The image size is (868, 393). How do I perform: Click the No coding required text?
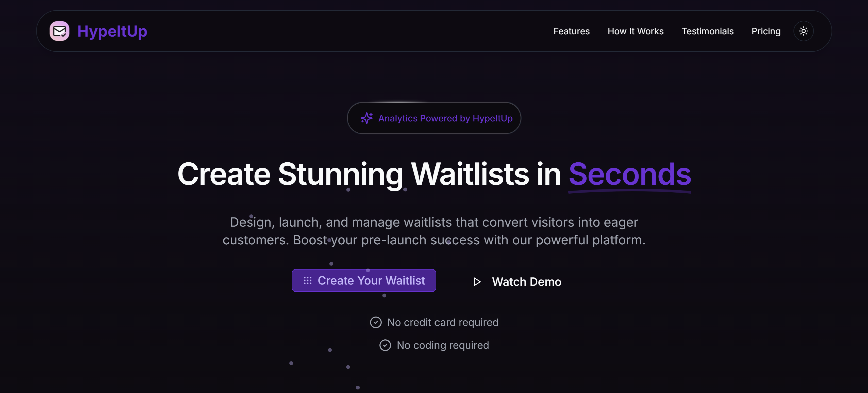443,345
